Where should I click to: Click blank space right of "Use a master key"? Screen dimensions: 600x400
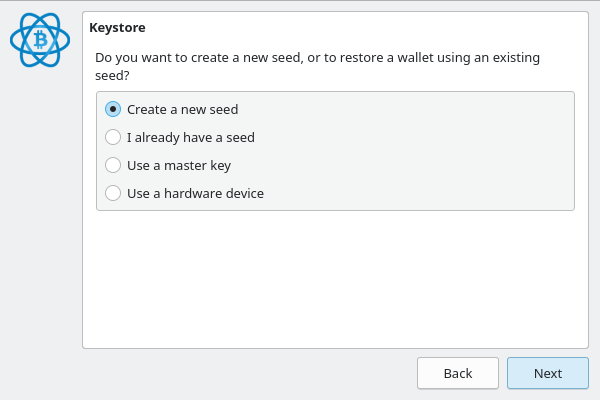(400, 165)
